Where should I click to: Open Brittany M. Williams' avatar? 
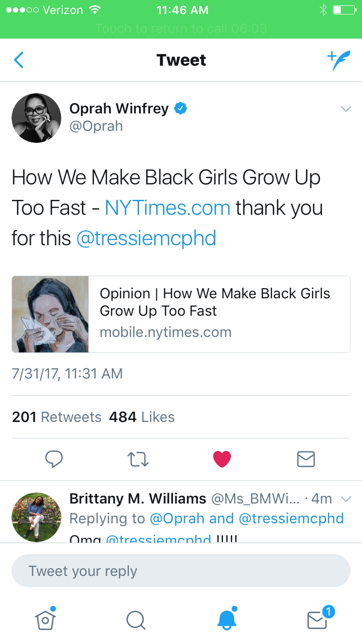tap(37, 517)
